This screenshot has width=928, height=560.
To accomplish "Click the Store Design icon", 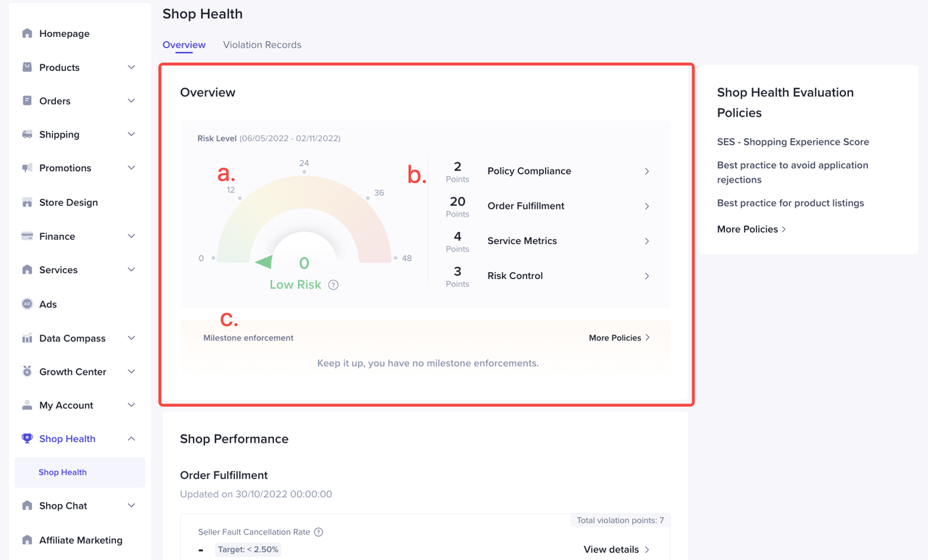I will (x=28, y=202).
